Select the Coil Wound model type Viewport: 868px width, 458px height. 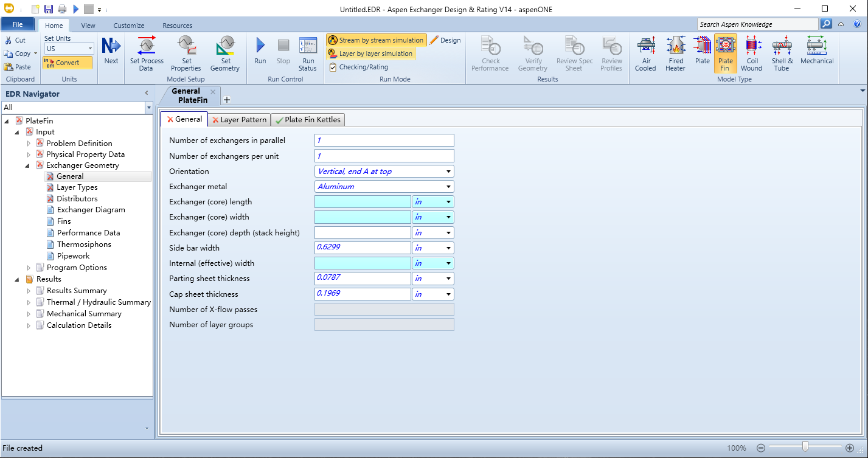click(x=751, y=54)
